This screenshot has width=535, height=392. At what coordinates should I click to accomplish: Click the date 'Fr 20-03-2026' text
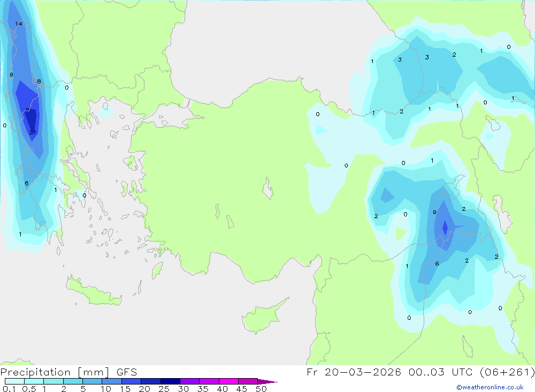pyautogui.click(x=354, y=372)
